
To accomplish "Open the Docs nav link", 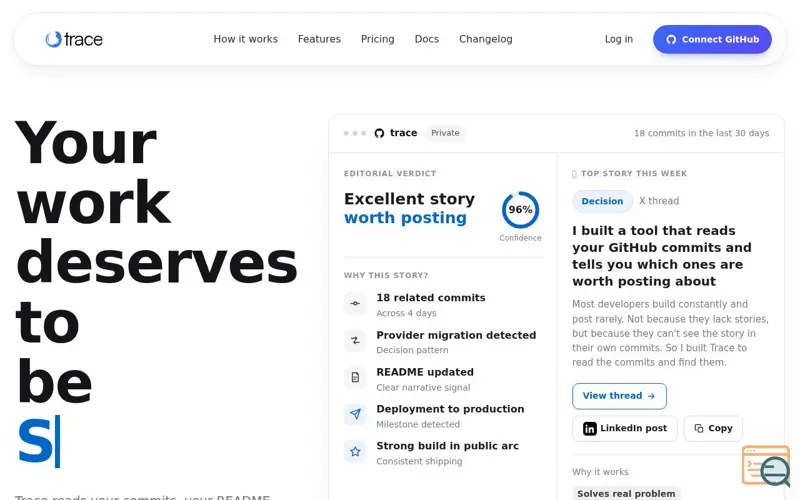I will pos(427,39).
